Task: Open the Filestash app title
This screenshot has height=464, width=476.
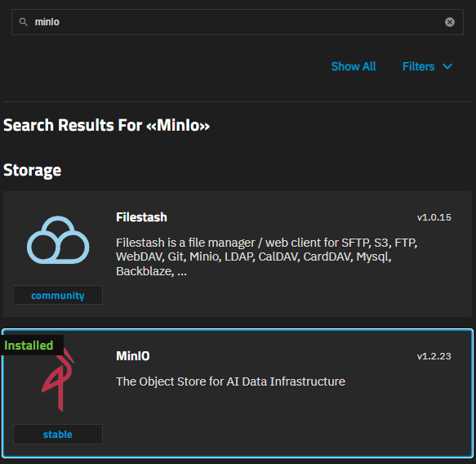Action: 141,217
